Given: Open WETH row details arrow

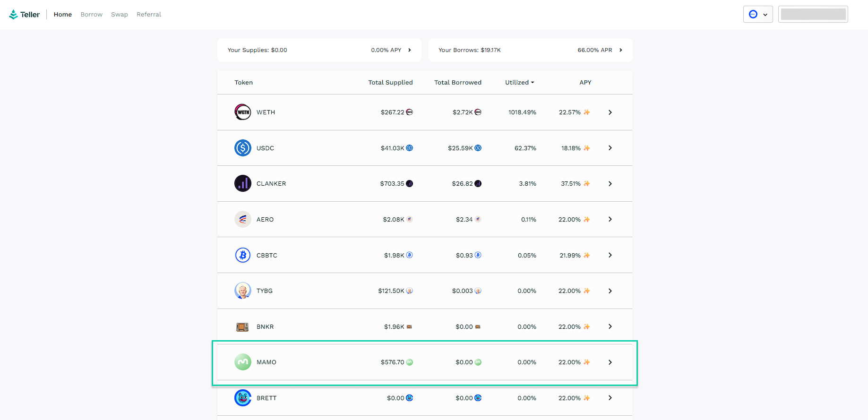Looking at the screenshot, I should [x=610, y=112].
